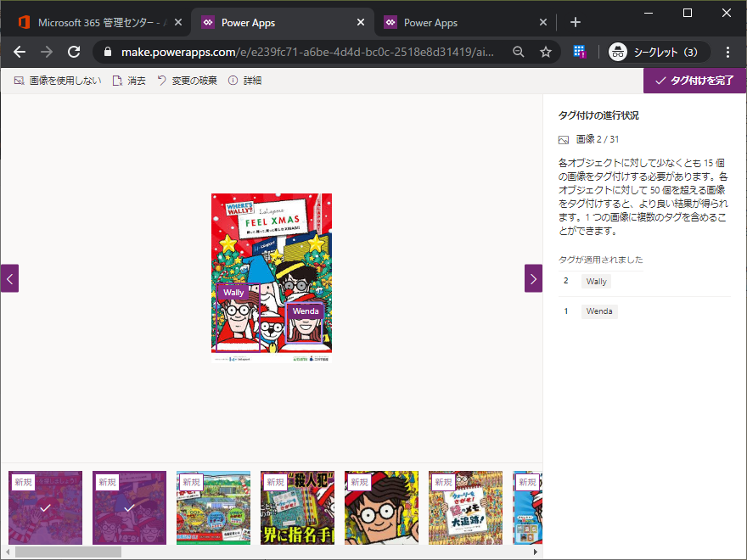The image size is (747, 560).
Task: Click the 画像を使用しない toolbar icon
Action: [19, 81]
